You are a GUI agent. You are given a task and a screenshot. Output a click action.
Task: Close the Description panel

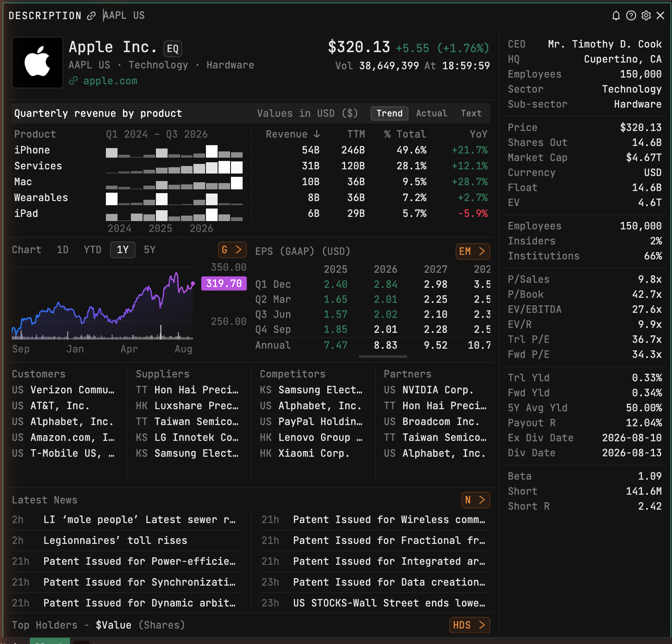pyautogui.click(x=660, y=15)
